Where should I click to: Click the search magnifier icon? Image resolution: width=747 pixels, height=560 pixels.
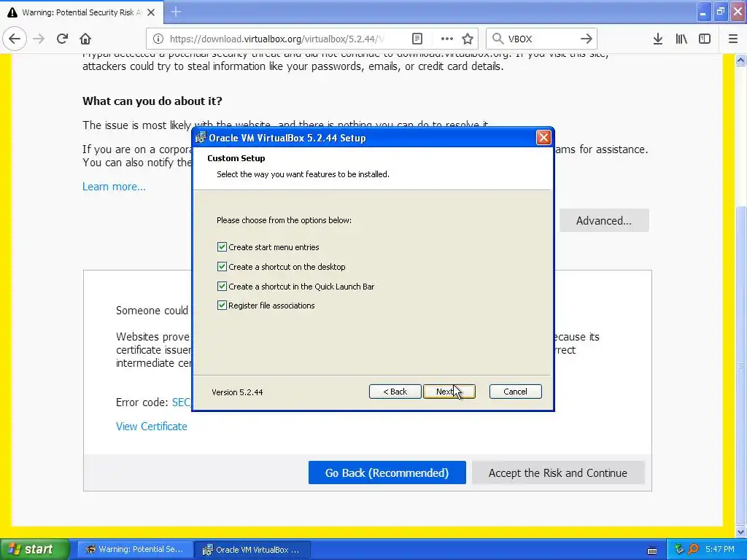point(498,39)
